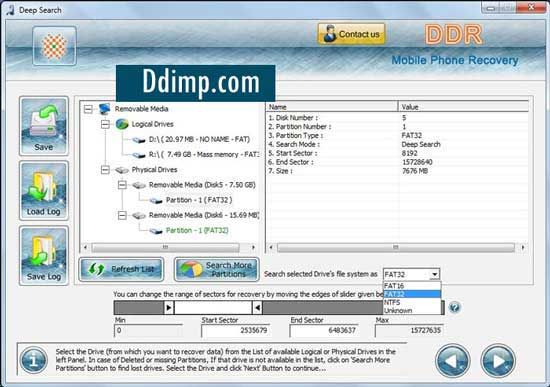Click Search More Partitions button
Image resolution: width=550 pixels, height=387 pixels.
click(217, 269)
